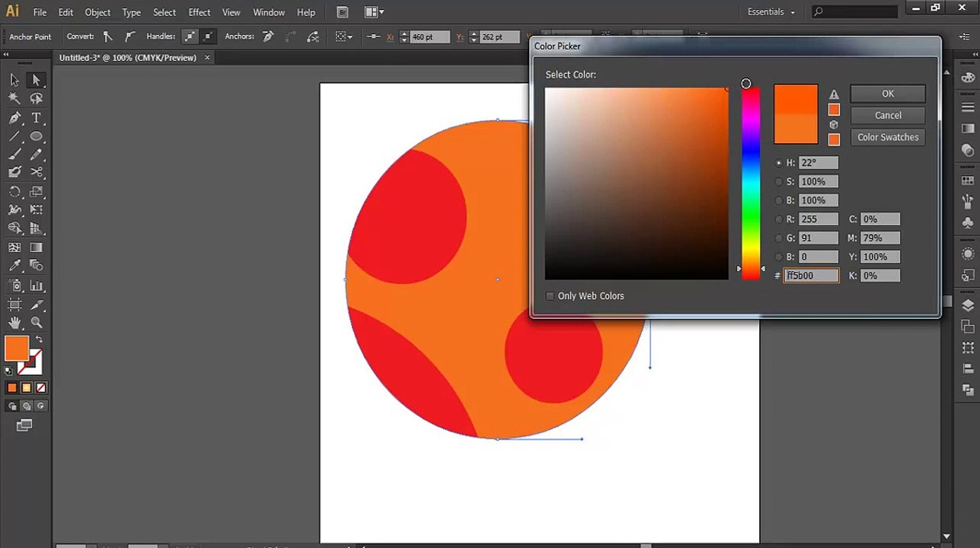Viewport: 980px width, 548px height.
Task: Open the Isolate selected object dropdown
Action: (344, 37)
